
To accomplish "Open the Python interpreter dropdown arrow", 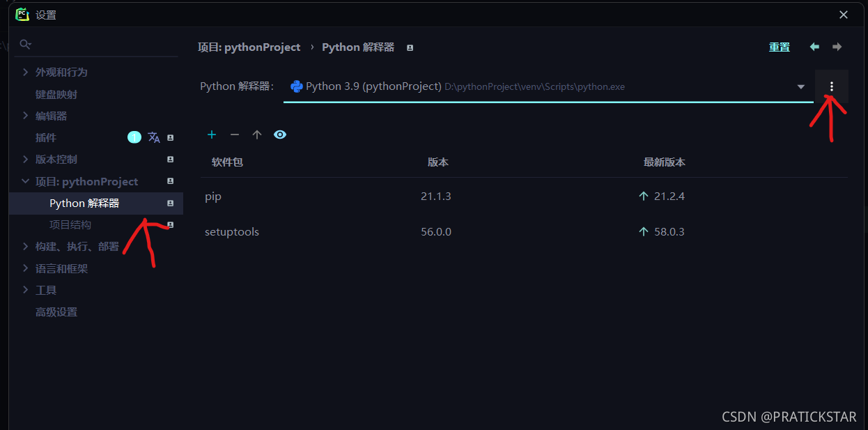I will pos(801,86).
